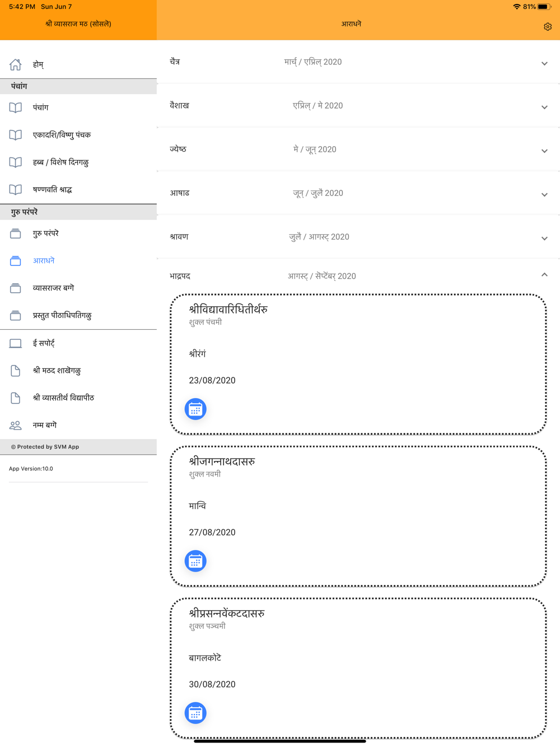The image size is (560, 747).
Task: Click book icon for षण्णवति श्राद्ध
Action: [x=16, y=190]
